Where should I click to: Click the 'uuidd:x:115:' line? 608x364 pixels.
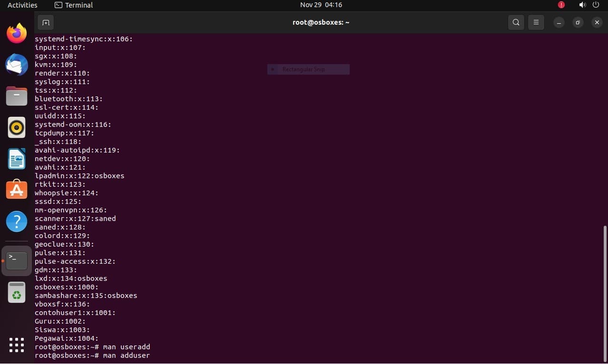point(60,116)
